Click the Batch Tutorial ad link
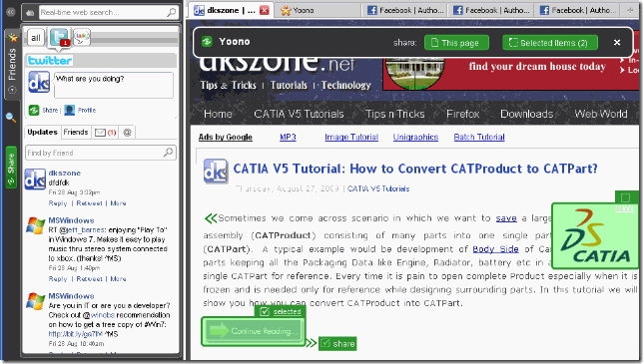The width and height of the screenshot is (643, 364). click(x=479, y=138)
